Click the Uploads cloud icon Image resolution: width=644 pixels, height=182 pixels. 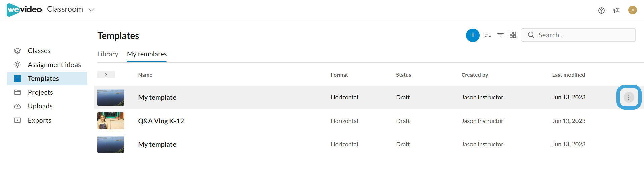pyautogui.click(x=17, y=106)
